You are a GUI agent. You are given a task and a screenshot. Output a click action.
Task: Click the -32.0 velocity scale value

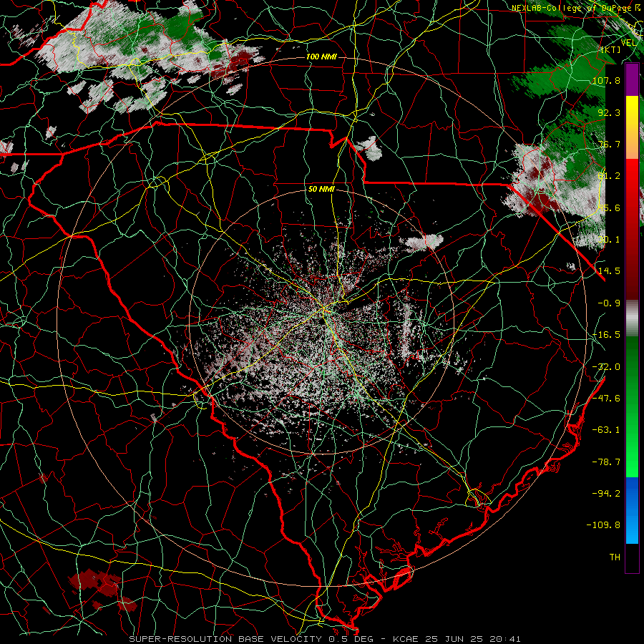click(606, 366)
